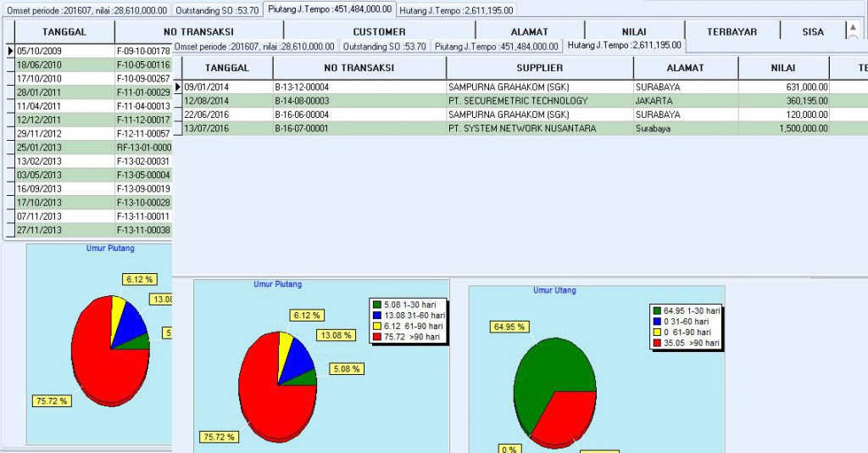Click green legend swatch for 64.95 1-30 hari

657,310
